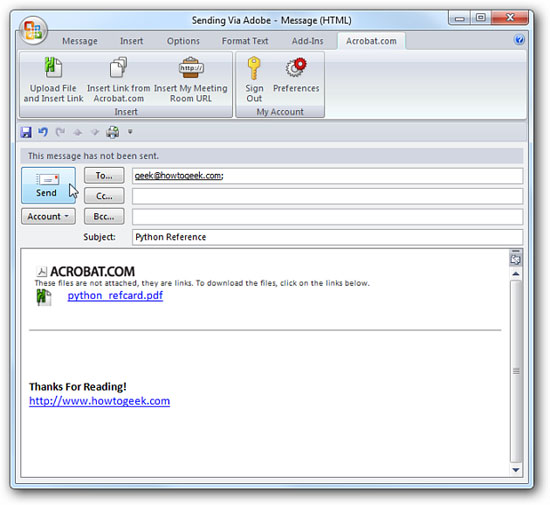Click the Cc input field
The image size is (550, 505).
(x=327, y=196)
